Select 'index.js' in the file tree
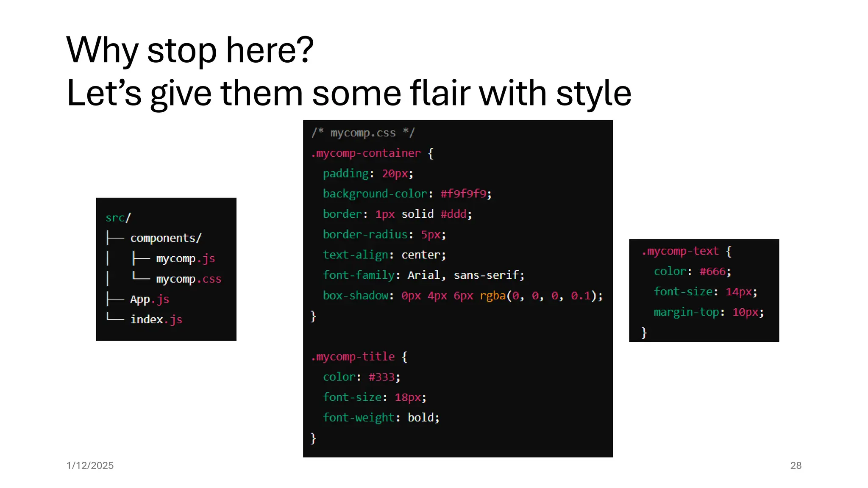868x488 pixels. click(x=156, y=319)
